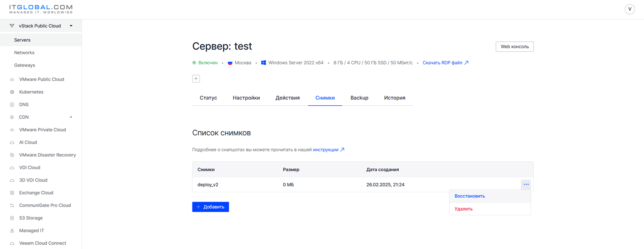The width and height of the screenshot is (644, 249).
Task: Click the Russian flag icon next to Москва
Action: point(230,63)
